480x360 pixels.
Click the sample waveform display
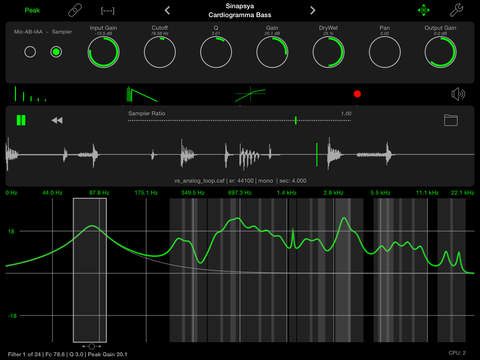click(240, 155)
